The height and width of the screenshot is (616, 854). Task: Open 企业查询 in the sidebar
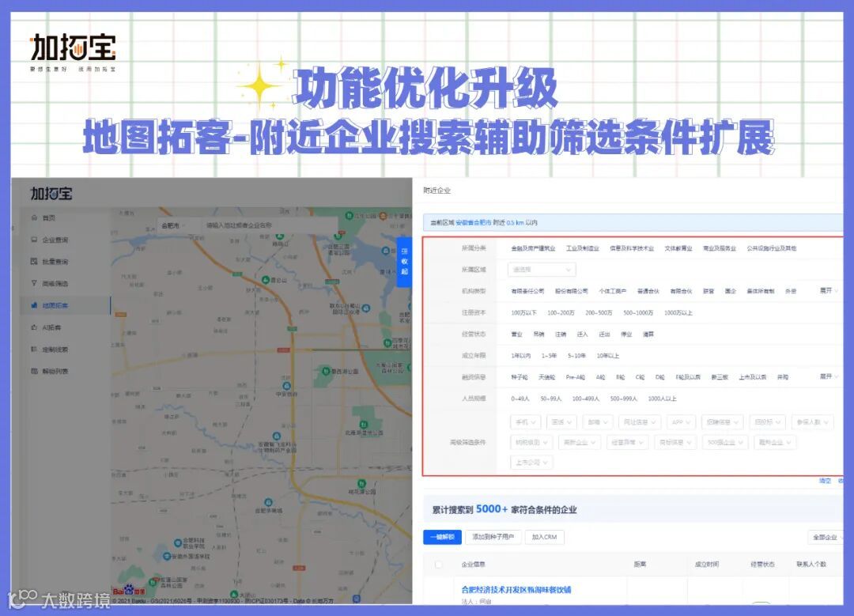click(55, 240)
